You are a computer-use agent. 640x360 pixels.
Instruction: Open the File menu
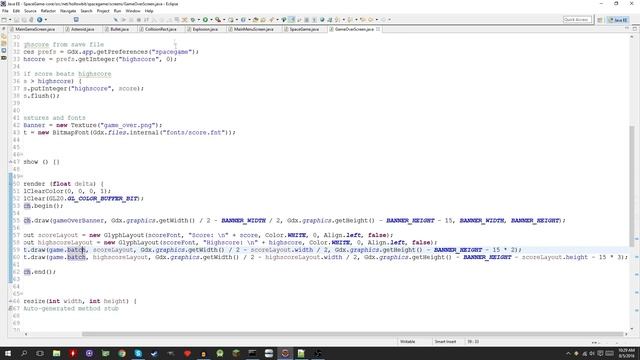point(5,11)
